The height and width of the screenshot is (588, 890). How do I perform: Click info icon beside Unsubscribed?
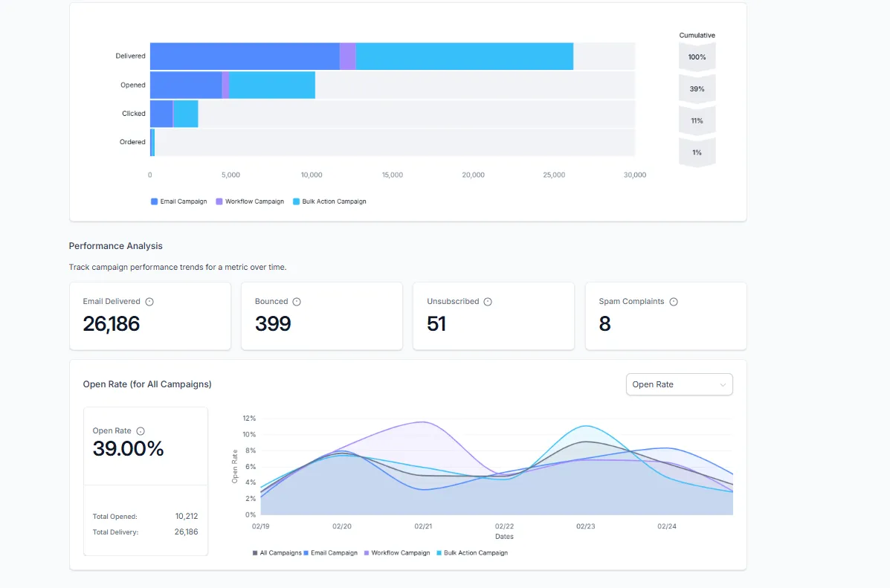click(x=488, y=302)
